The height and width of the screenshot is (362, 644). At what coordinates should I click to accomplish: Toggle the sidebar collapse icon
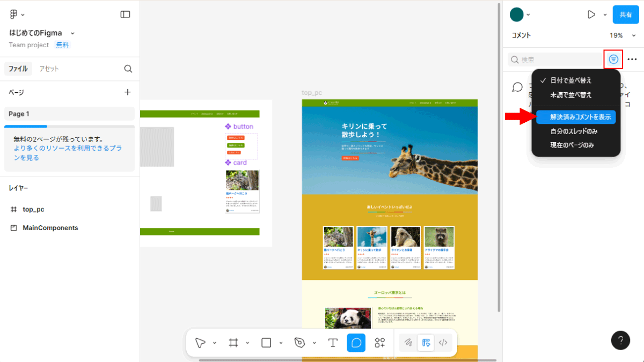(x=125, y=14)
